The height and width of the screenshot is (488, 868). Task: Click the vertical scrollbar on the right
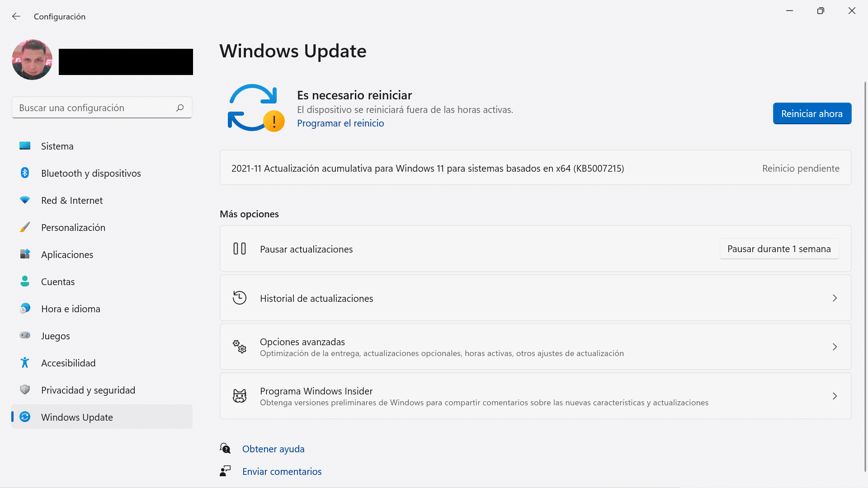865,277
